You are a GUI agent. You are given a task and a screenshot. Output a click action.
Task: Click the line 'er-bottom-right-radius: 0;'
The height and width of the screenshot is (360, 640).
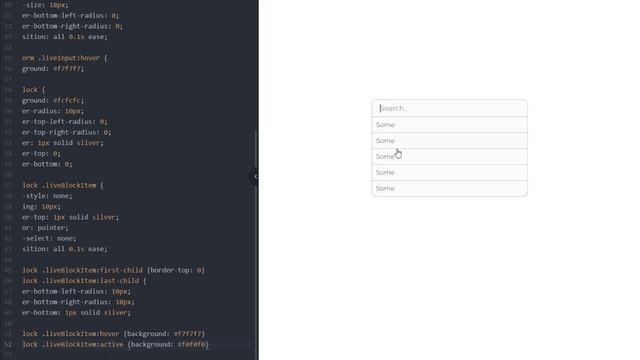click(x=72, y=26)
